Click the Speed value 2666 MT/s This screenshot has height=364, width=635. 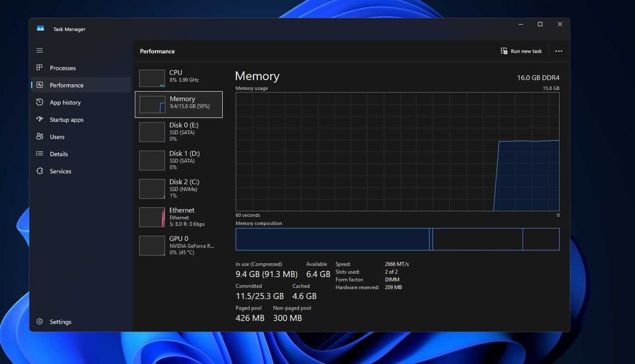(397, 264)
